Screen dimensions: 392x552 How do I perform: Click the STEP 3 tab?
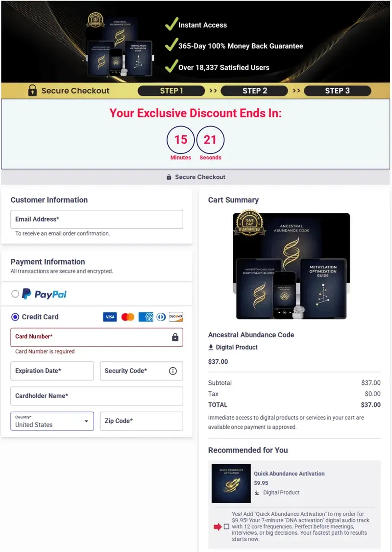[338, 91]
